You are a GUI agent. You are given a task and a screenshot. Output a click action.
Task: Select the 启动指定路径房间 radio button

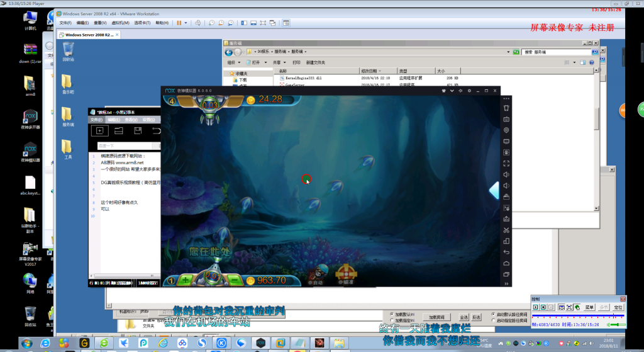point(493,321)
